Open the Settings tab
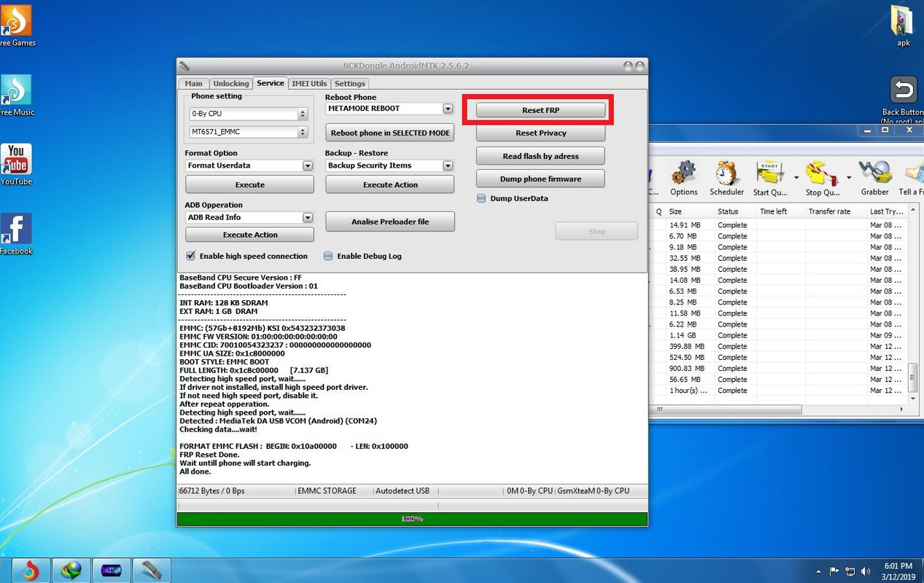 tap(350, 84)
